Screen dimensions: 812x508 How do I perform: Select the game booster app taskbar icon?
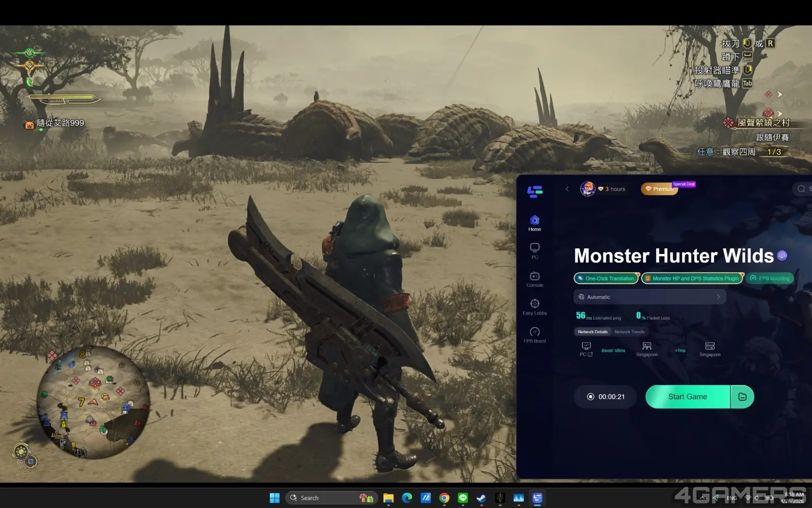537,498
